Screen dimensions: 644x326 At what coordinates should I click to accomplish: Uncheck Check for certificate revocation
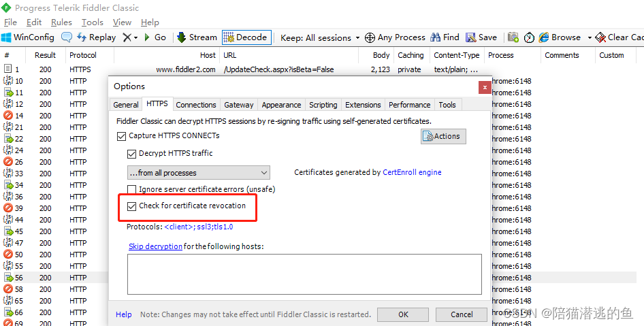[x=131, y=206]
